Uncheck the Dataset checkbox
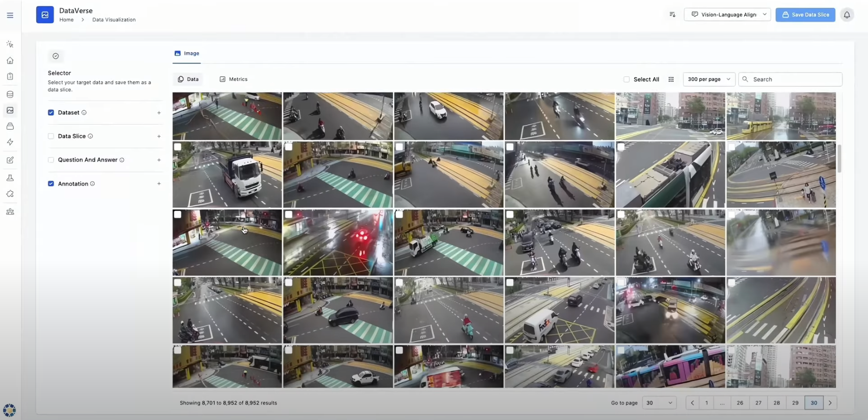This screenshot has width=868, height=420. (x=51, y=113)
